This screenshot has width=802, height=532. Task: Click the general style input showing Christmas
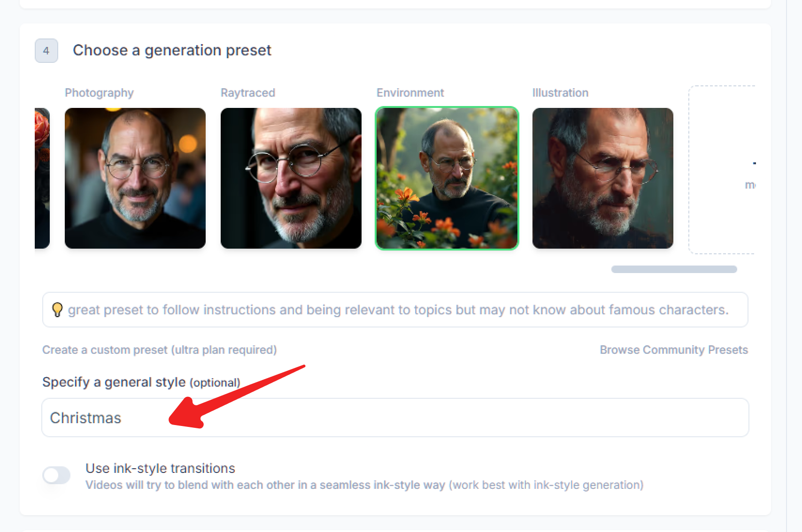[x=394, y=418]
